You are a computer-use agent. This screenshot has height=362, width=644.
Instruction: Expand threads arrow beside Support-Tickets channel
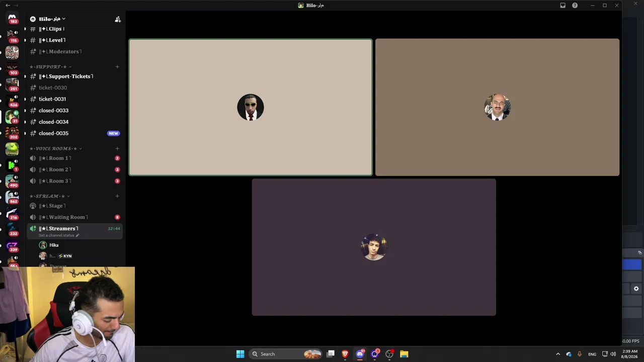coord(25,76)
